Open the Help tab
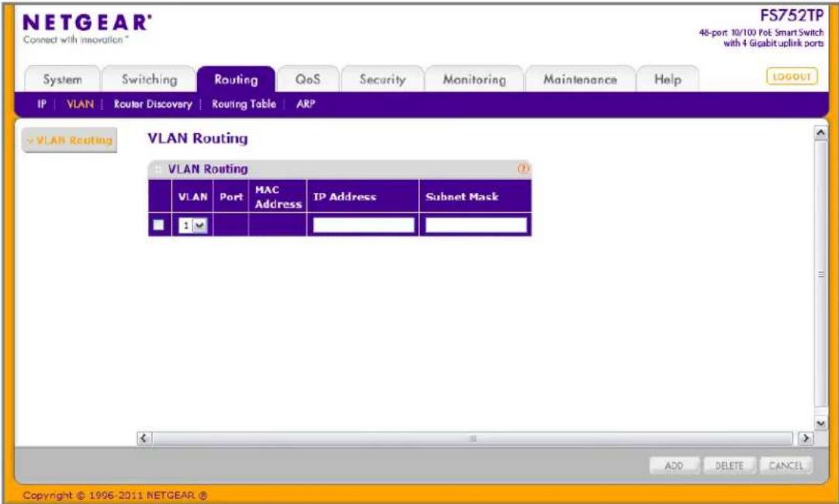Viewport: 839px width, 504px height. coord(667,79)
